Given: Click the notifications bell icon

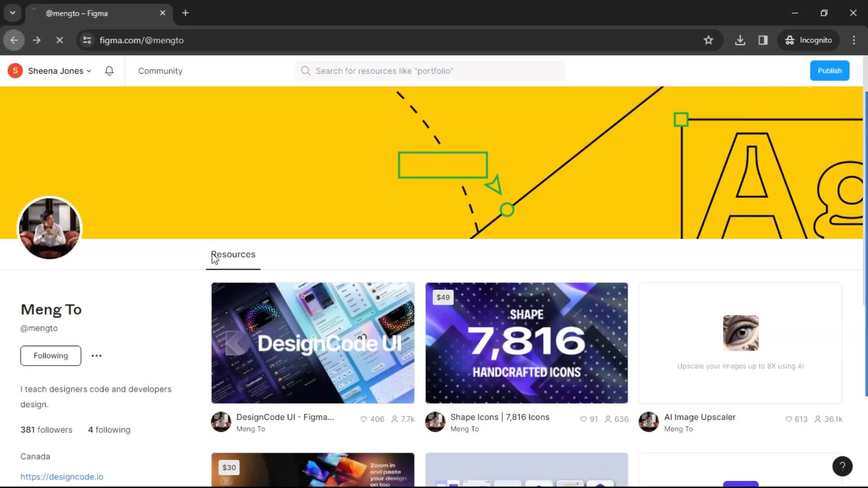Looking at the screenshot, I should [x=109, y=71].
